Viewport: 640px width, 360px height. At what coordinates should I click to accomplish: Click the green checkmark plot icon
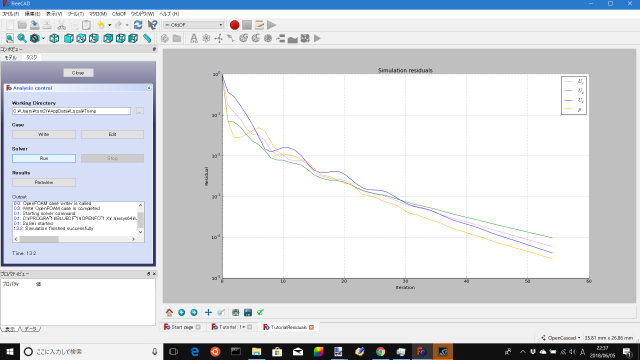click(x=260, y=312)
